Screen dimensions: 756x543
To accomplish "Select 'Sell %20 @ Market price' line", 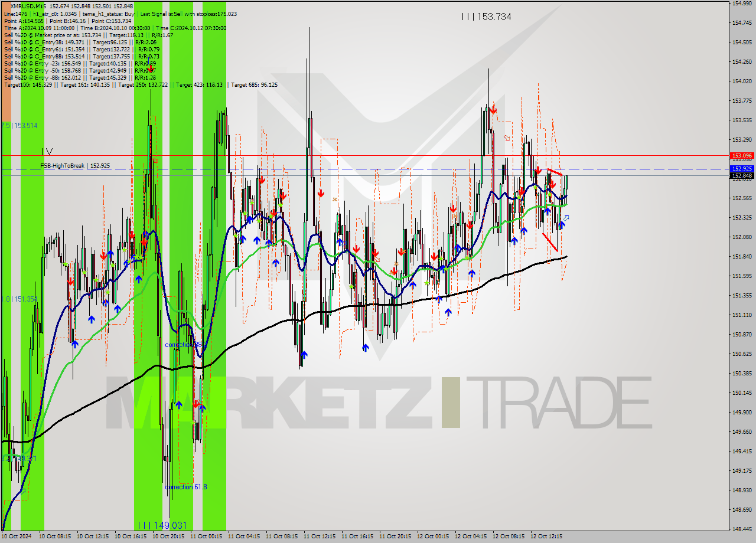I will (89, 35).
